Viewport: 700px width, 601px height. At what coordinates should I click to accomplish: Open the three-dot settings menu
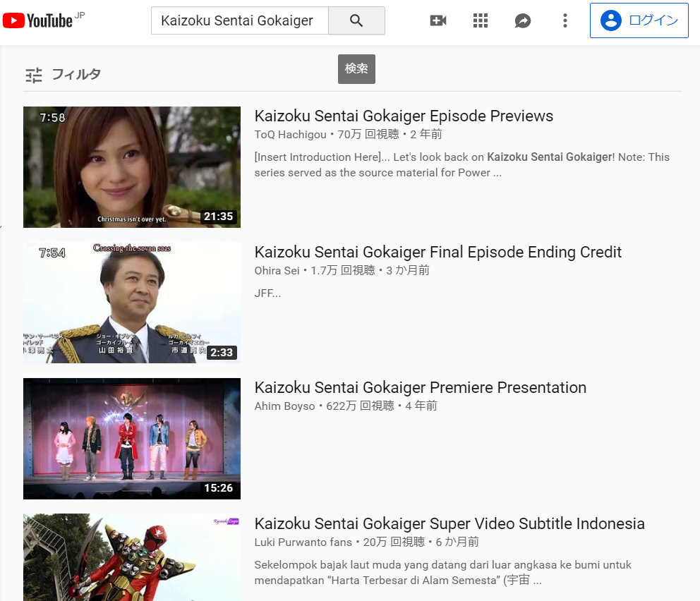565,20
